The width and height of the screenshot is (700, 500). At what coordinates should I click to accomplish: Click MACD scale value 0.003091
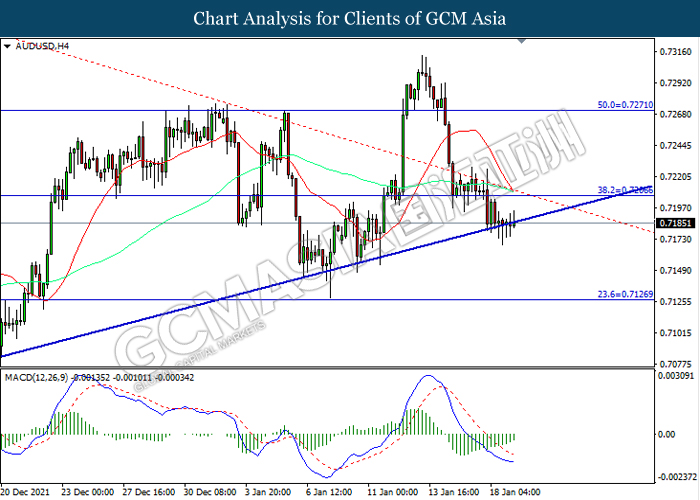[676, 376]
